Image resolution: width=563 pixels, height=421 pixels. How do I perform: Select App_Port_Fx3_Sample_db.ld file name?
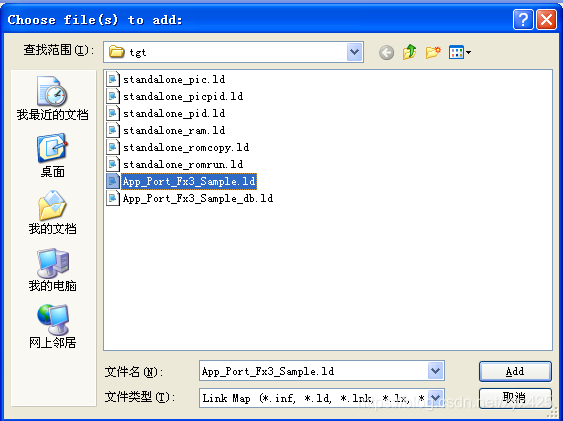198,198
